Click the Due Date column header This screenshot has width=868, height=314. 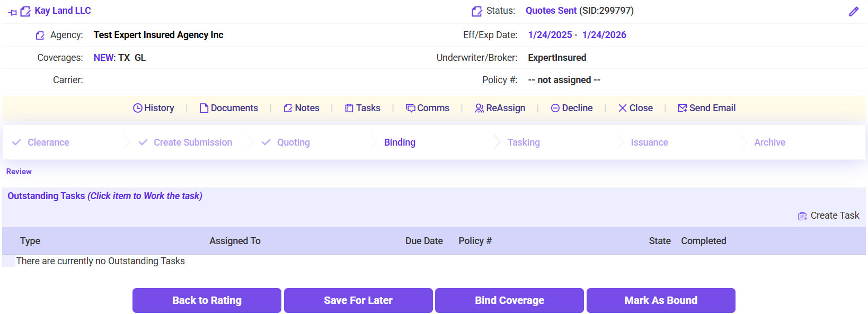click(x=424, y=241)
